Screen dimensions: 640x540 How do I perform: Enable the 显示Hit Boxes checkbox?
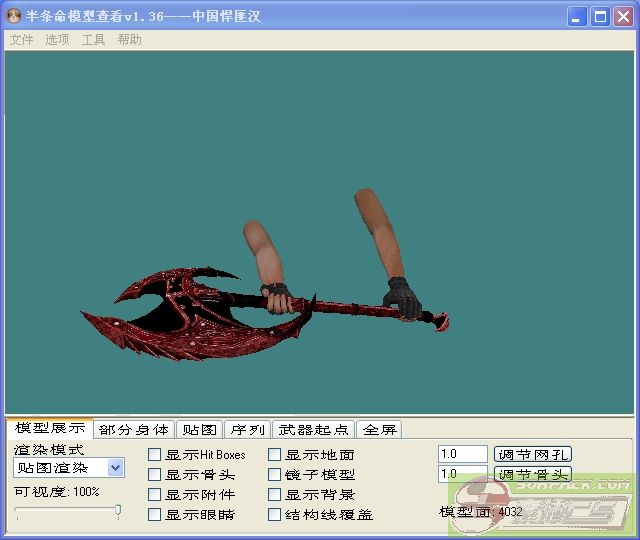pos(155,455)
